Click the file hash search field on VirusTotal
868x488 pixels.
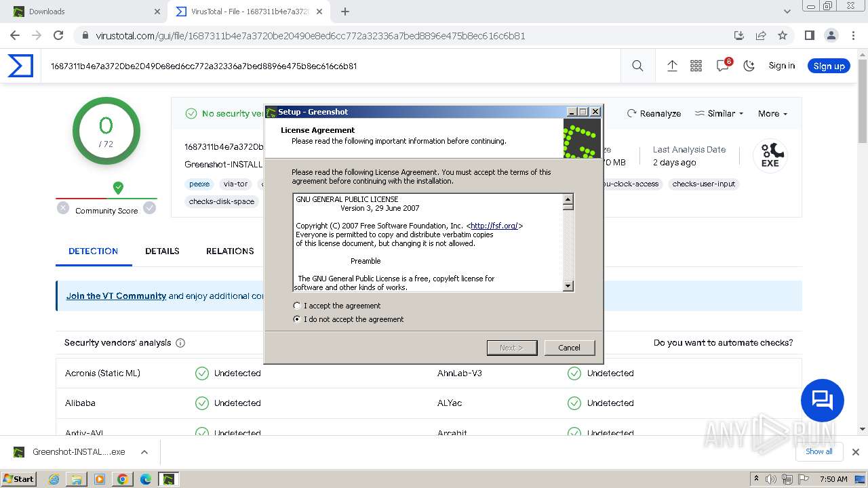click(x=332, y=66)
